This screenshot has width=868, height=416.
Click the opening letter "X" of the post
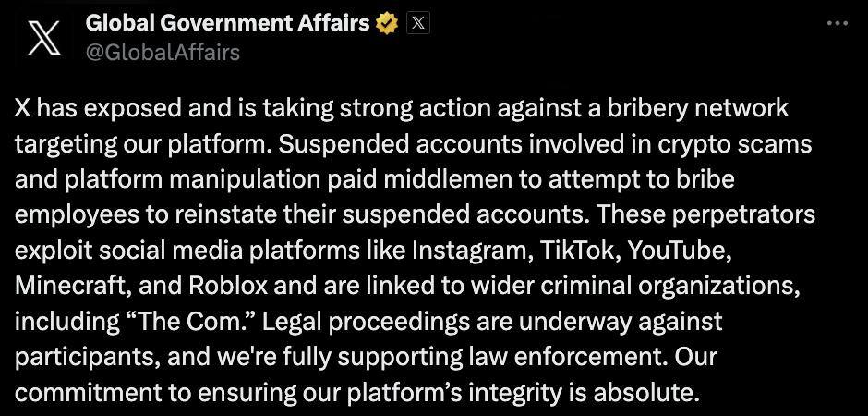[x=22, y=109]
